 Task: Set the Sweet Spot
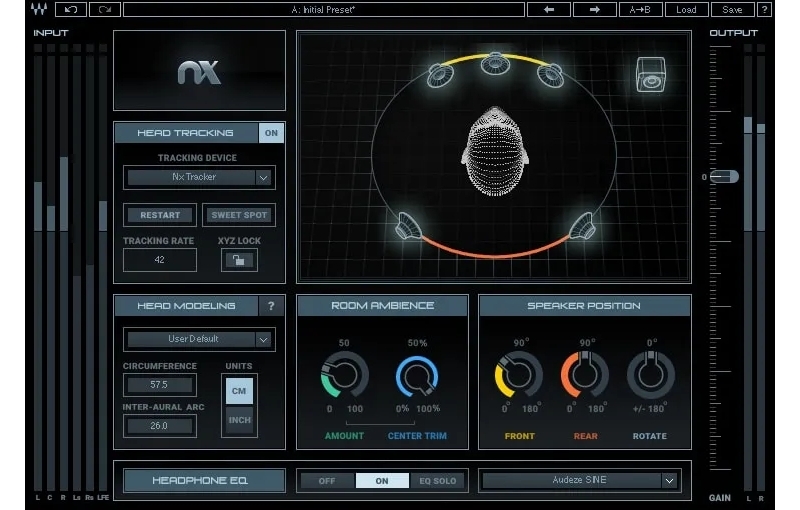[239, 215]
